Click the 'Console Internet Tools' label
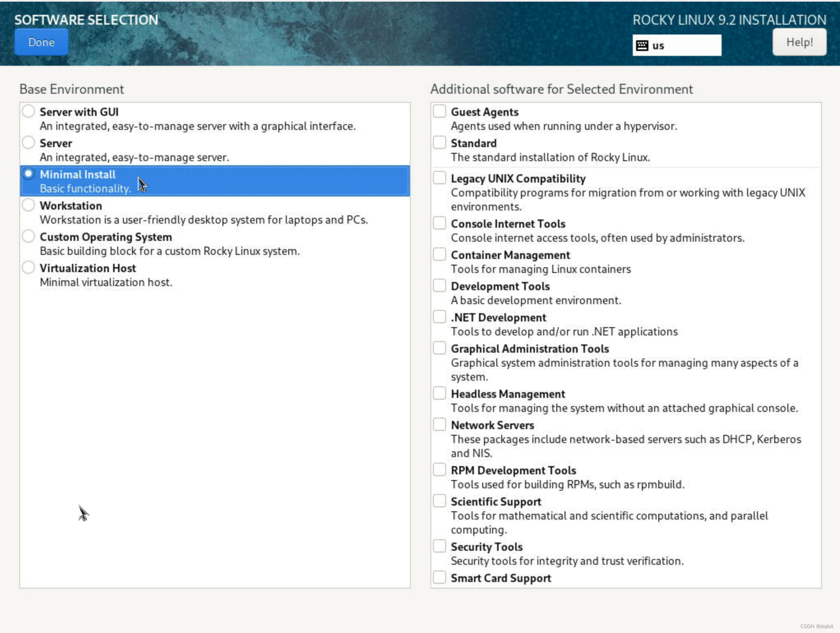 point(508,224)
